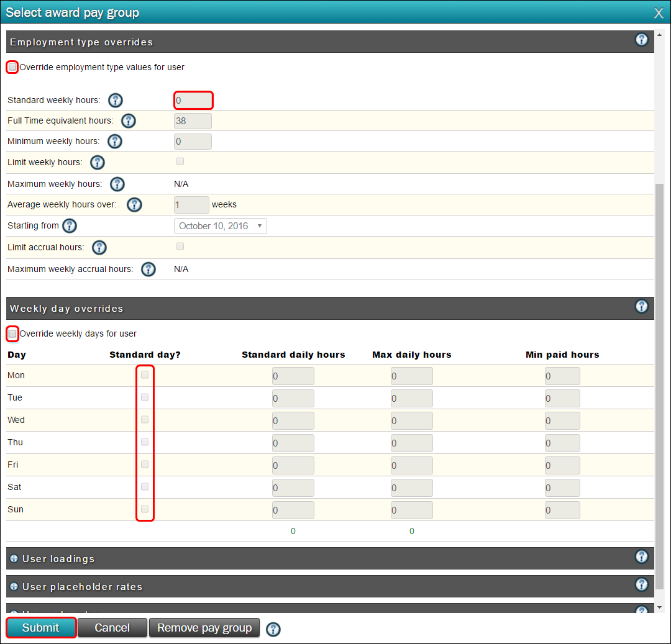Click Sat Min paid hours field
This screenshot has width=671, height=644.
point(562,488)
